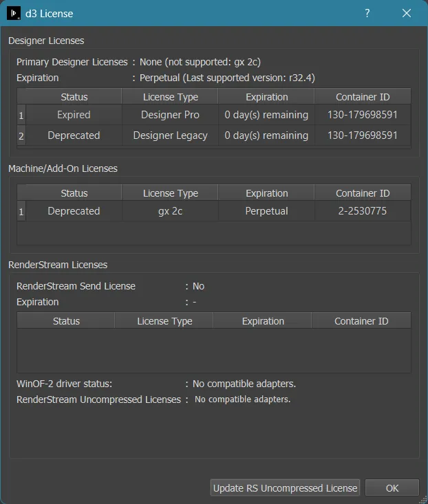
Task: Select Expiration header in RenderStream table
Action: [263, 321]
